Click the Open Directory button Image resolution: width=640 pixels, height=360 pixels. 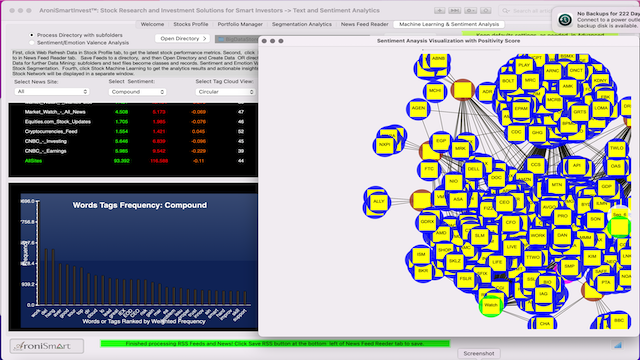(x=182, y=38)
